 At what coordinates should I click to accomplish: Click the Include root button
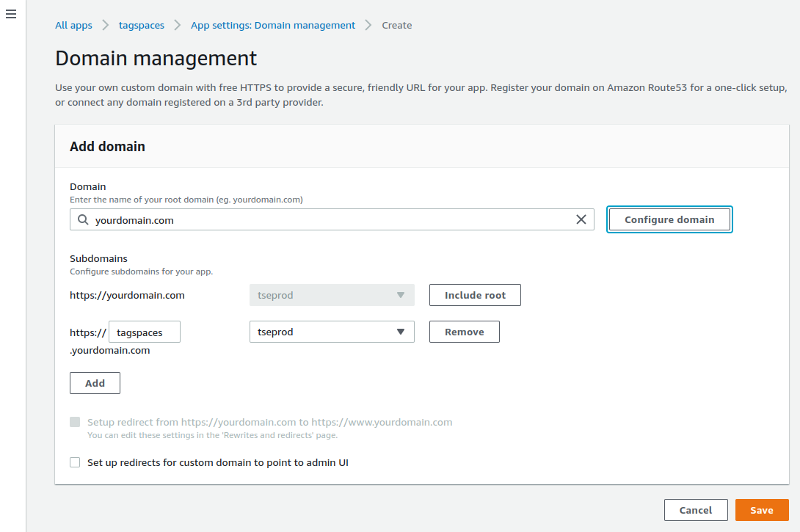pos(475,295)
